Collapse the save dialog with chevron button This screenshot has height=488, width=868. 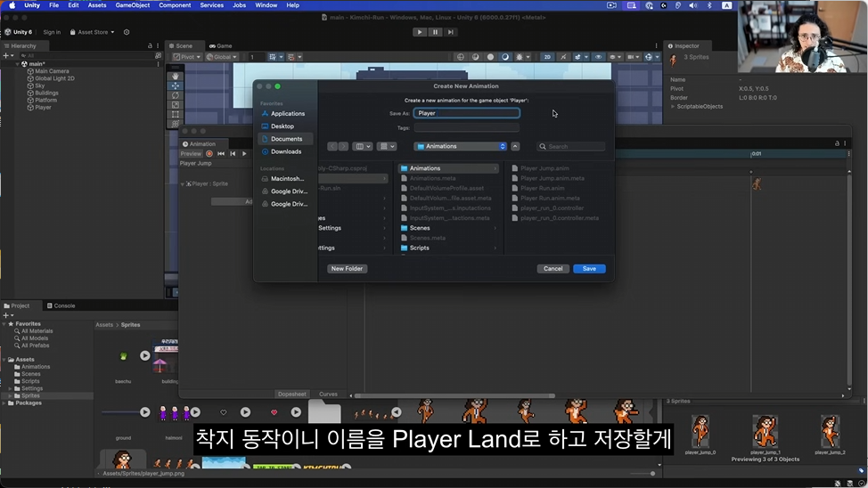(515, 147)
